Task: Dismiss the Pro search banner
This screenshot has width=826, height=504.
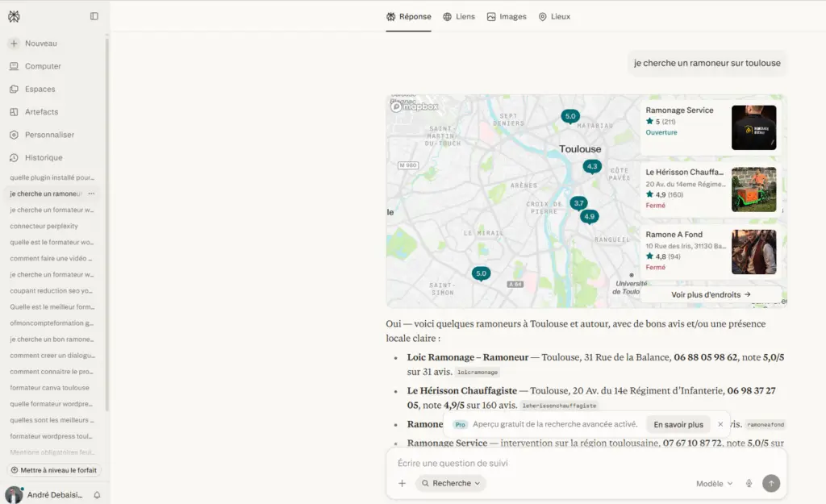Action: [x=720, y=424]
